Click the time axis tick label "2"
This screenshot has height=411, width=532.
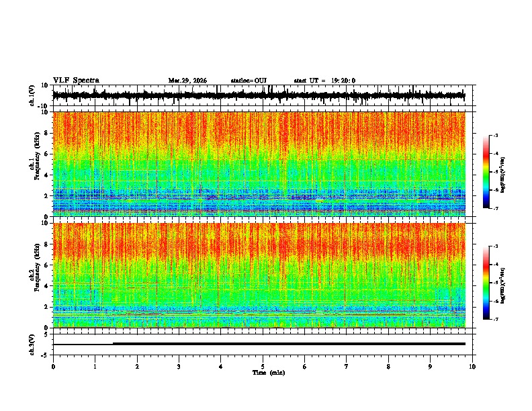[x=137, y=367]
